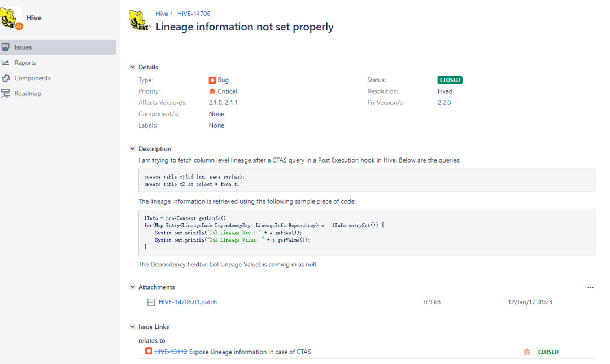Click the Issue Links section heading
This screenshot has width=610, height=364.
click(x=154, y=327)
